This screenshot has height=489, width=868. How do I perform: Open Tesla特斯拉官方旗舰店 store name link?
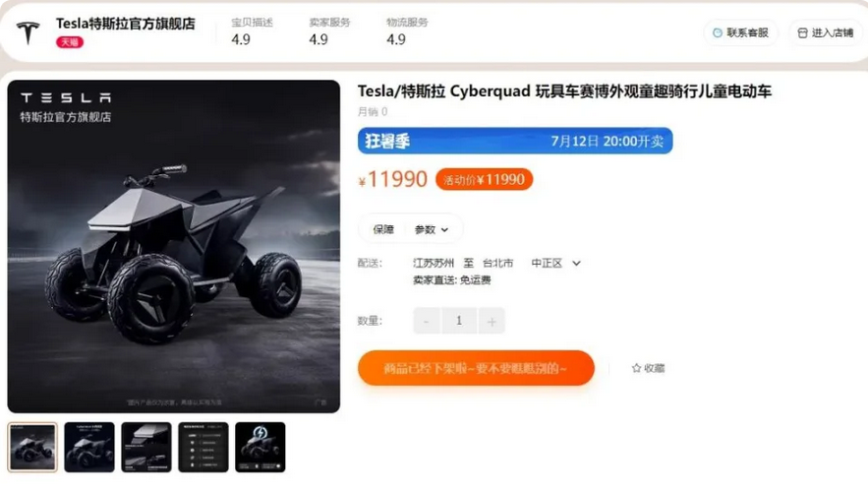point(126,24)
